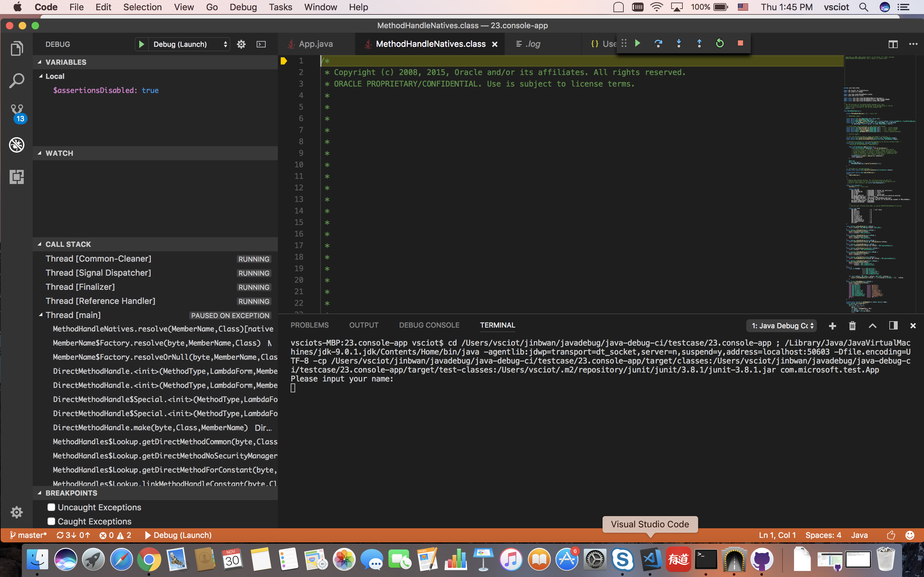Open launch.json via debug gear icon

pyautogui.click(x=241, y=44)
